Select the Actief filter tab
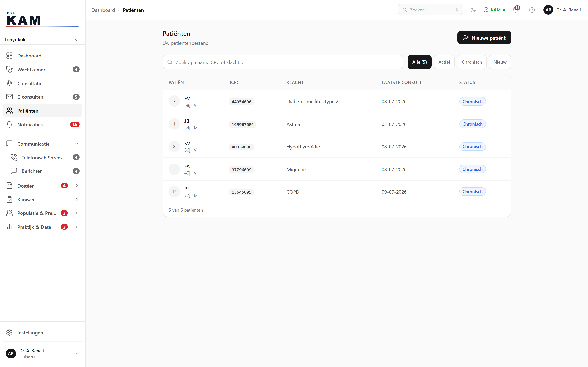The width and height of the screenshot is (588, 367). (x=444, y=62)
